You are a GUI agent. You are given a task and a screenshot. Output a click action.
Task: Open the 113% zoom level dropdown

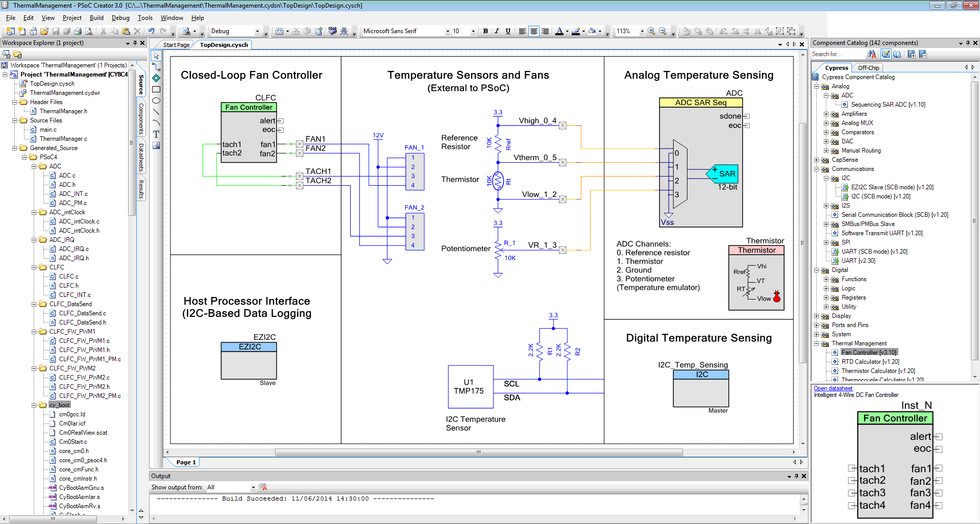[x=642, y=31]
